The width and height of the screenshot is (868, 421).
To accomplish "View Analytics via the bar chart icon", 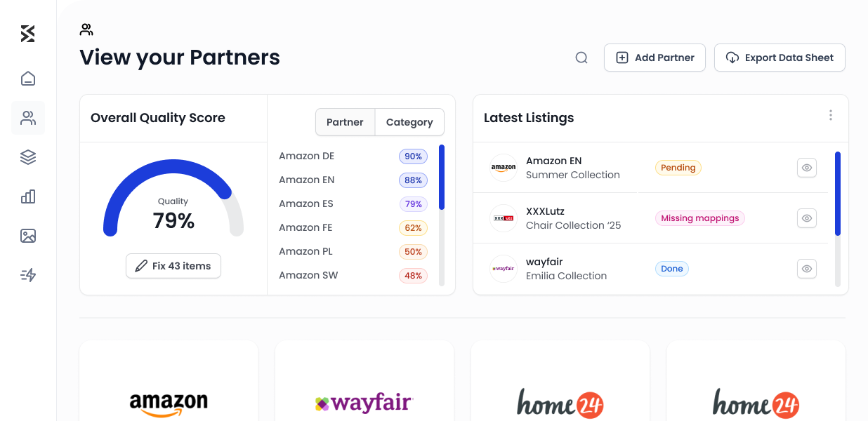I will coord(28,196).
